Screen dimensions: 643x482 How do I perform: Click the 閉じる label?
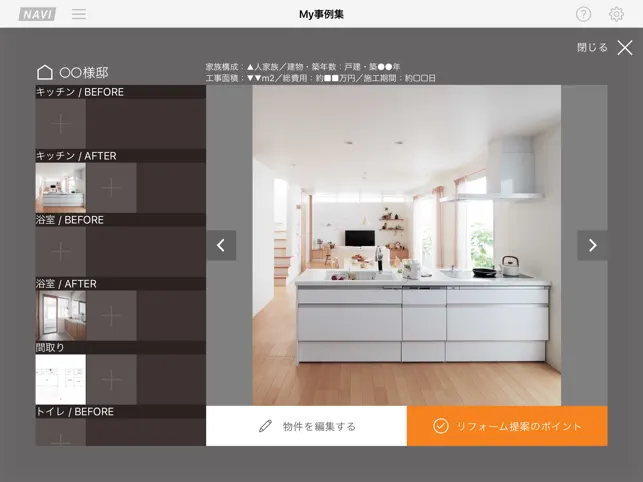[x=592, y=48]
